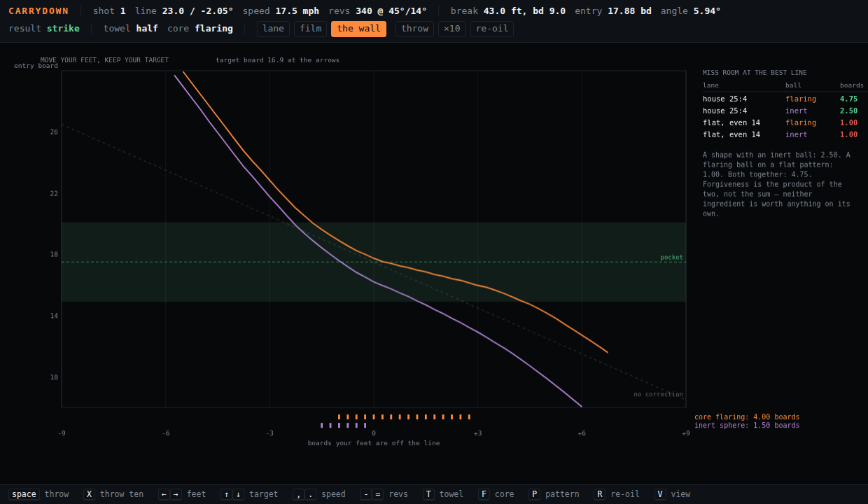This screenshot has height=504, width=868.
Task: Switch to the lane view tab
Action: 273,29
